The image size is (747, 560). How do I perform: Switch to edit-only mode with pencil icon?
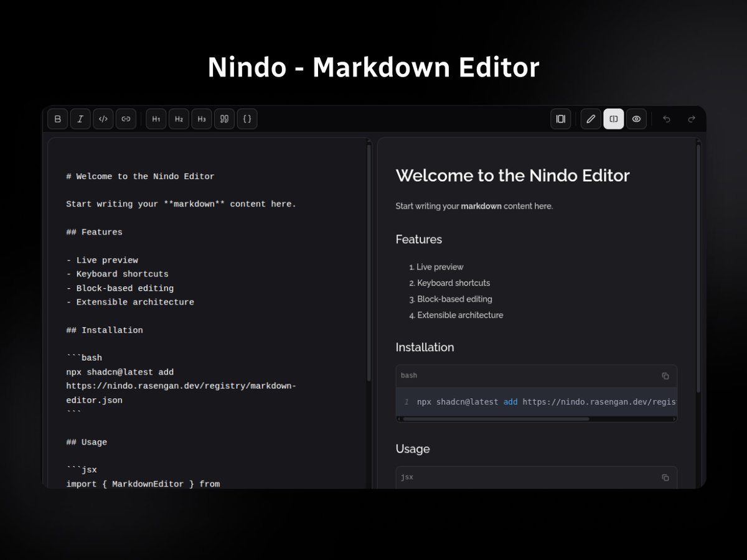click(591, 119)
